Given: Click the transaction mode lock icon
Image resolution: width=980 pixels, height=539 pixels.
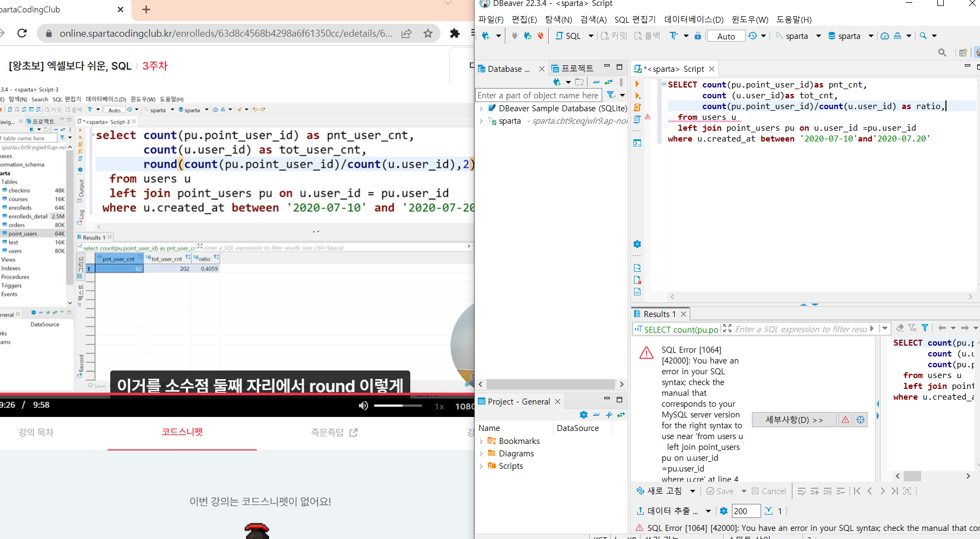Looking at the screenshot, I should pos(698,36).
